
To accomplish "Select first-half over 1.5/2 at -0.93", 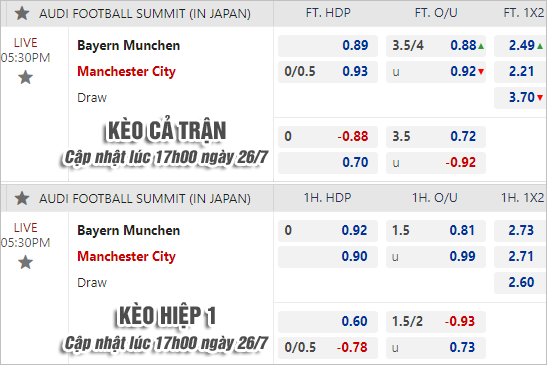I will click(436, 322).
